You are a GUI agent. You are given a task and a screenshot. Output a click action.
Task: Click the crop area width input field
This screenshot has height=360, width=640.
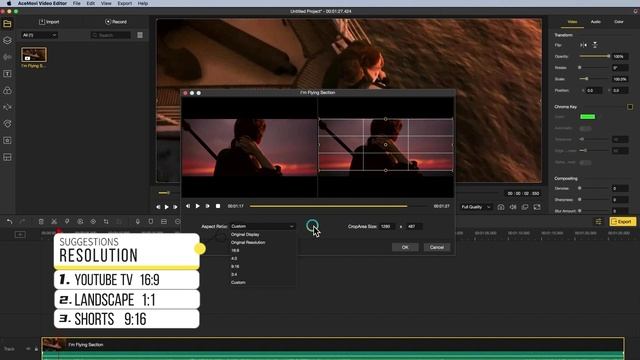point(387,226)
